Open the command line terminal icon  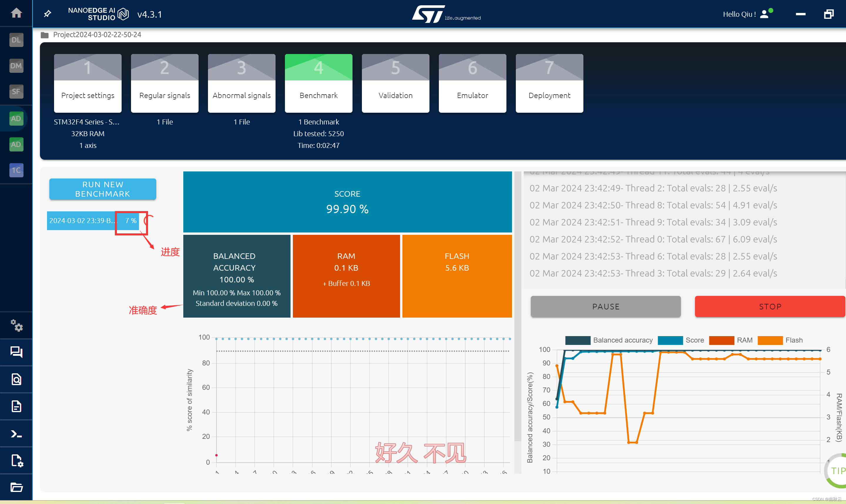16,434
